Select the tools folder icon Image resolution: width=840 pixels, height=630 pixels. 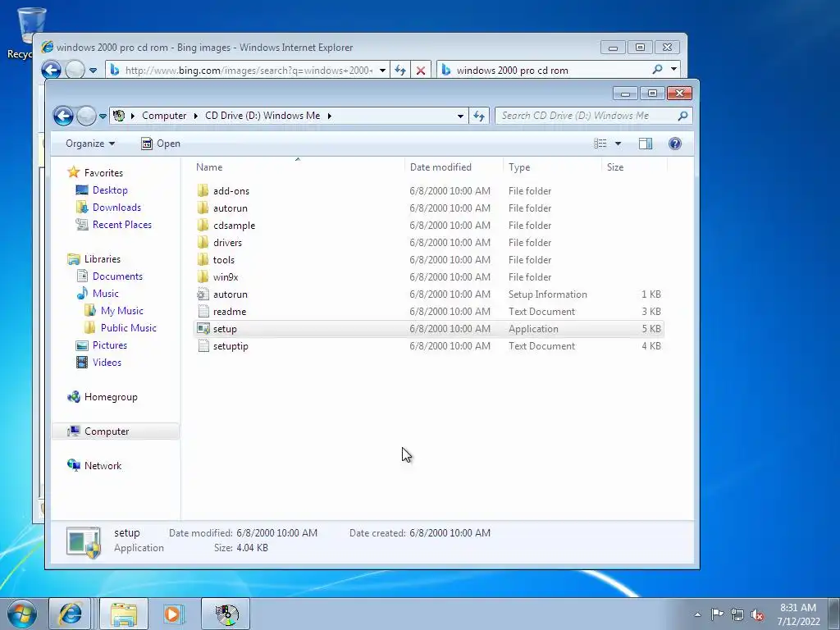203,260
